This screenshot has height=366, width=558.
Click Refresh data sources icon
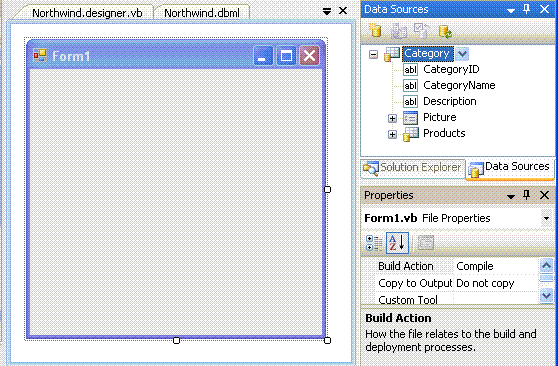point(445,31)
